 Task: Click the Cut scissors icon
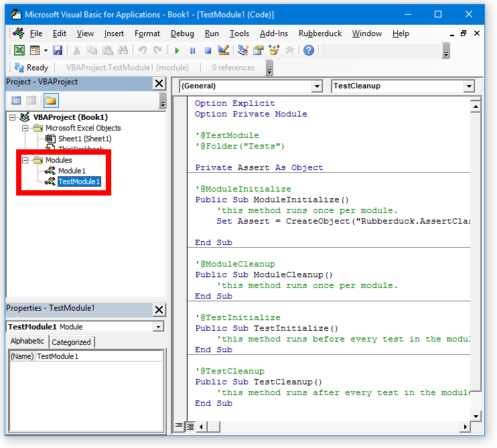[x=77, y=50]
